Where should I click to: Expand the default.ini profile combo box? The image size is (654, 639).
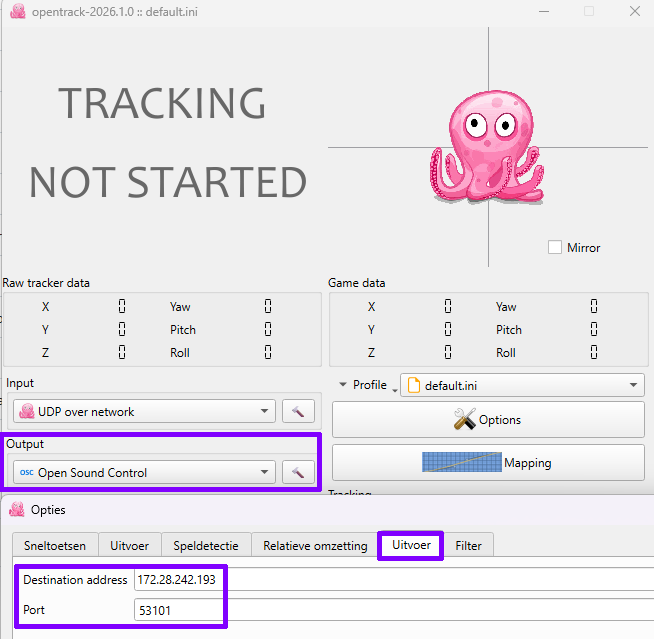(522, 385)
